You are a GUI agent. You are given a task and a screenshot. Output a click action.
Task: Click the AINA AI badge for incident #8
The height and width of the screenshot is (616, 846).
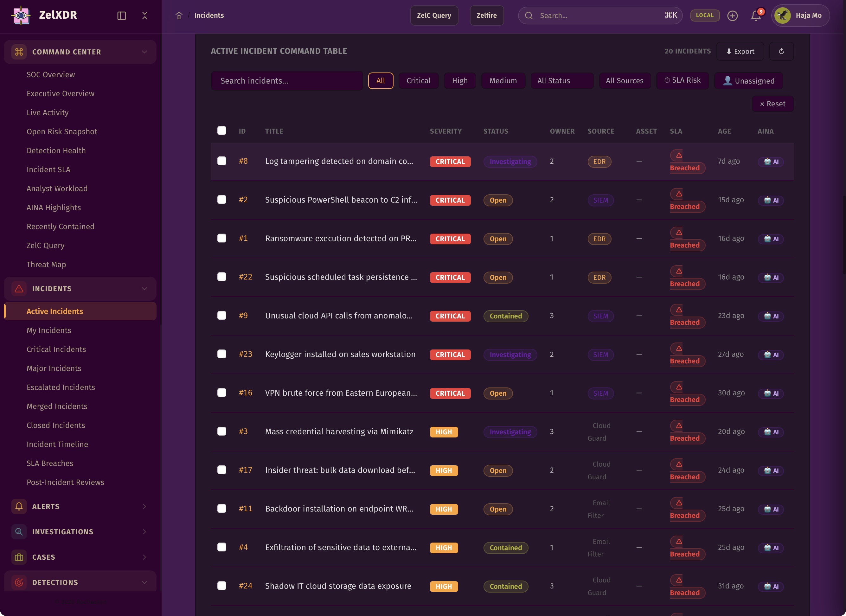pos(771,161)
